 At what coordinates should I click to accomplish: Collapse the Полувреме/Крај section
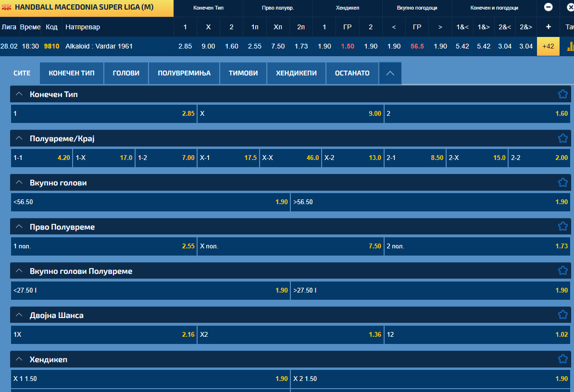19,138
